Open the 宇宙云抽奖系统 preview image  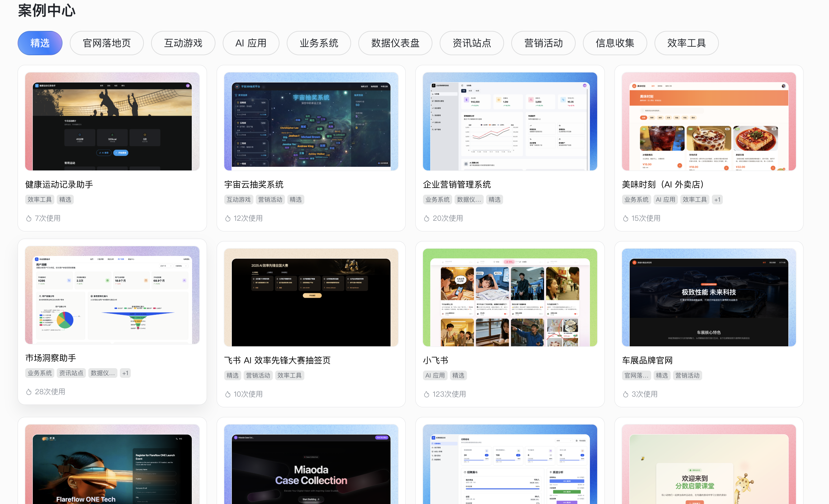point(311,121)
